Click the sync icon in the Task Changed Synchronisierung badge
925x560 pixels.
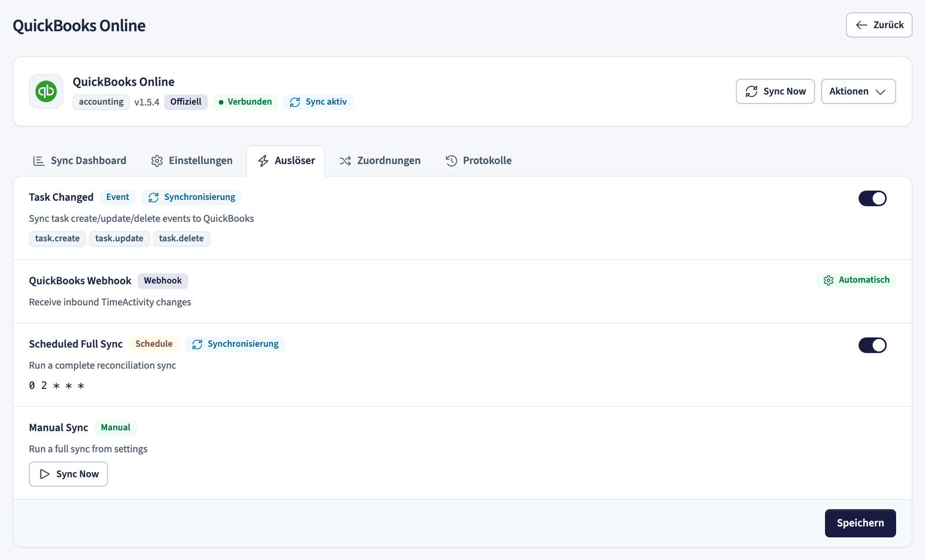[x=153, y=198]
